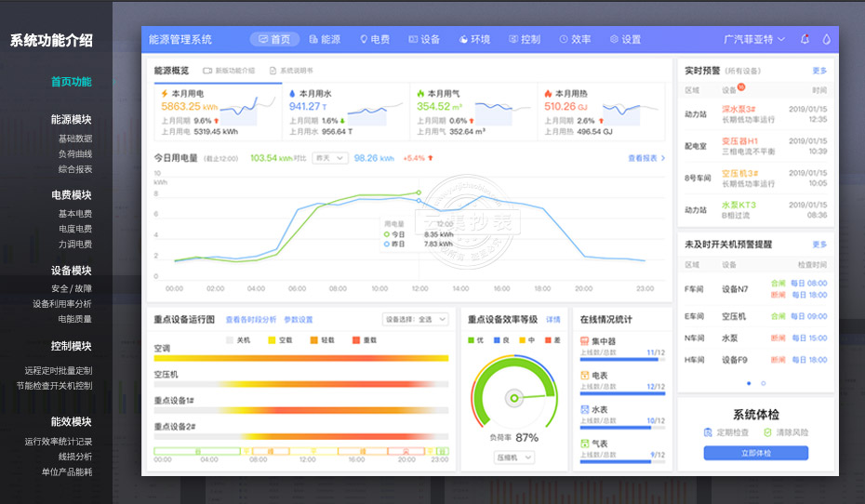Toggle the 空载 legend swatch
The height and width of the screenshot is (504, 865).
coord(271,340)
